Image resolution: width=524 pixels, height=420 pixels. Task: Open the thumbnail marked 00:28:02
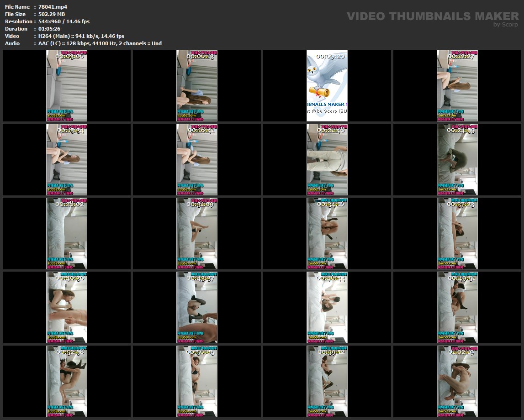(x=67, y=233)
